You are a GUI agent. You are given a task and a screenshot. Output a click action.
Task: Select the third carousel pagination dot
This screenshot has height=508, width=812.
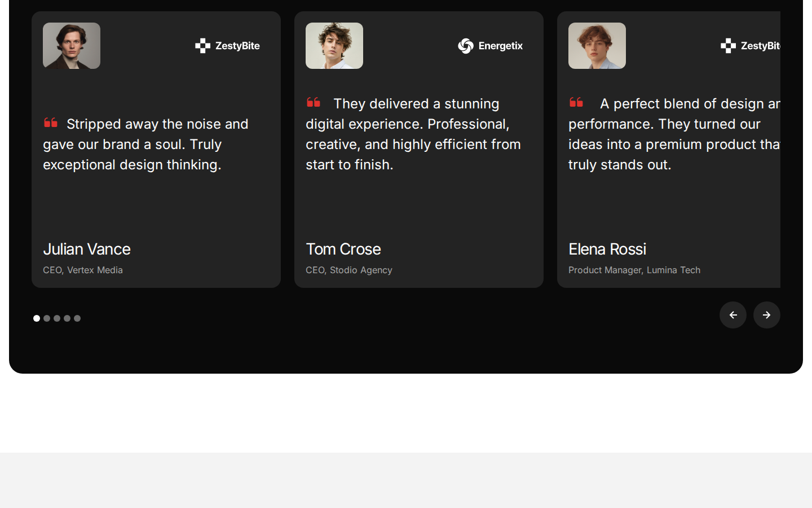pos(57,318)
